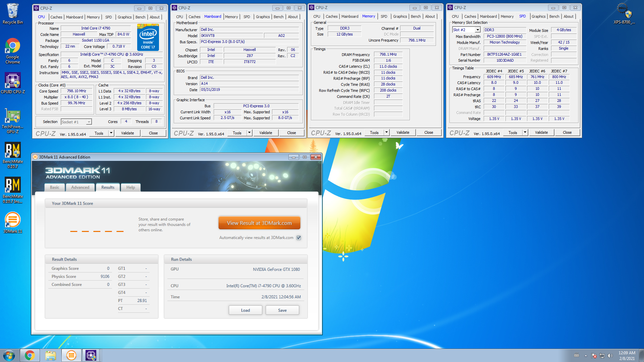Launch the BenchMate 0.10.7 desktop shortcut
Image resolution: width=644 pixels, height=362 pixels.
(13, 155)
